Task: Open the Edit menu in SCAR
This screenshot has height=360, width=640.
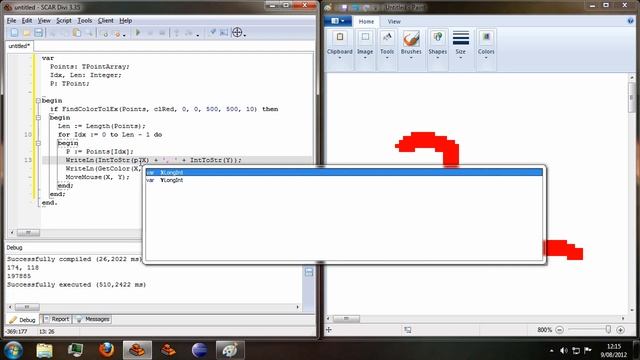Action: tap(27, 20)
